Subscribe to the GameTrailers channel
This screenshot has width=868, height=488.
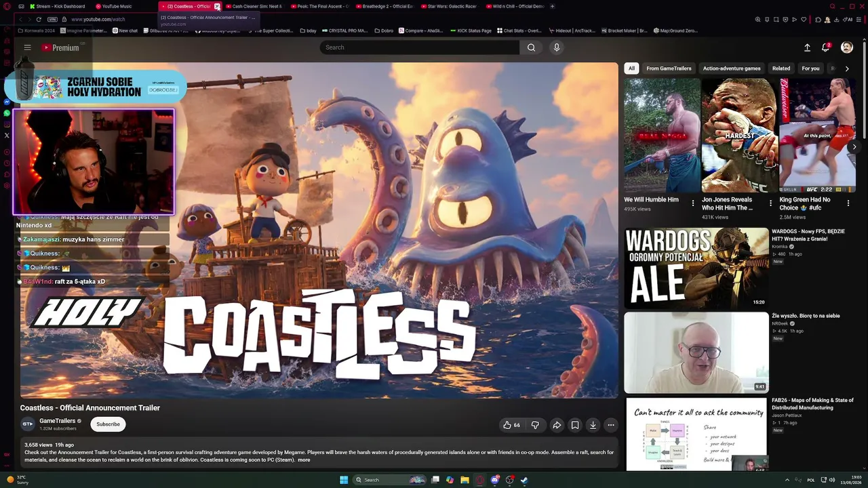pos(108,424)
